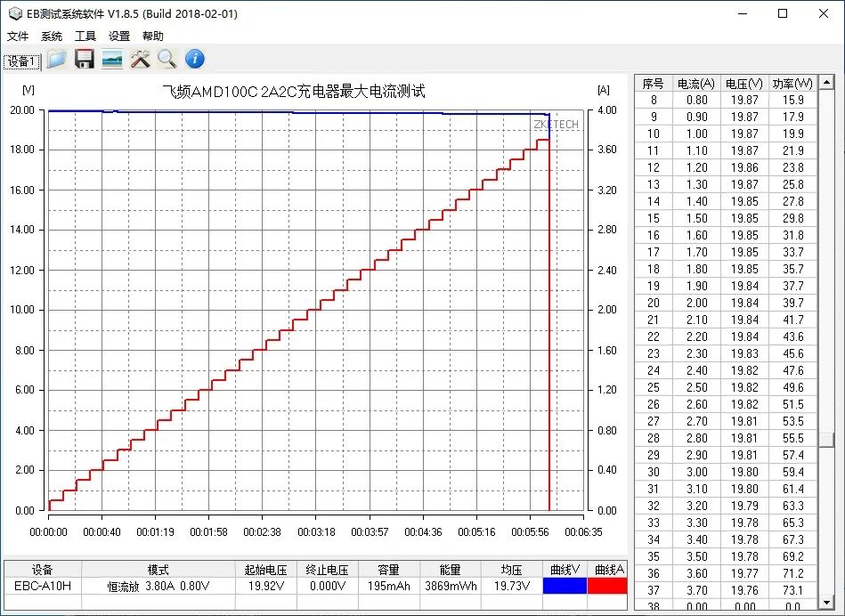The height and width of the screenshot is (616, 845).
Task: Click the 19.86 voltage cell in row 12
Action: coord(744,167)
